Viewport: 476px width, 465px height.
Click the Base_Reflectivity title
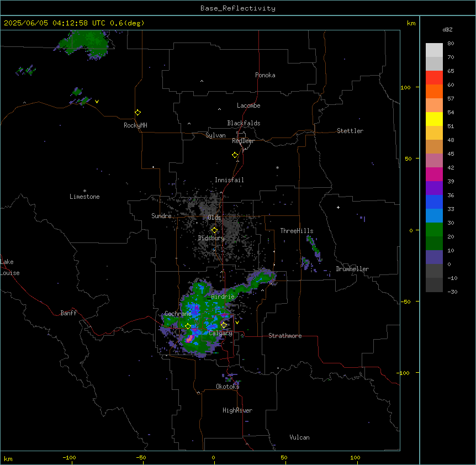pos(238,8)
